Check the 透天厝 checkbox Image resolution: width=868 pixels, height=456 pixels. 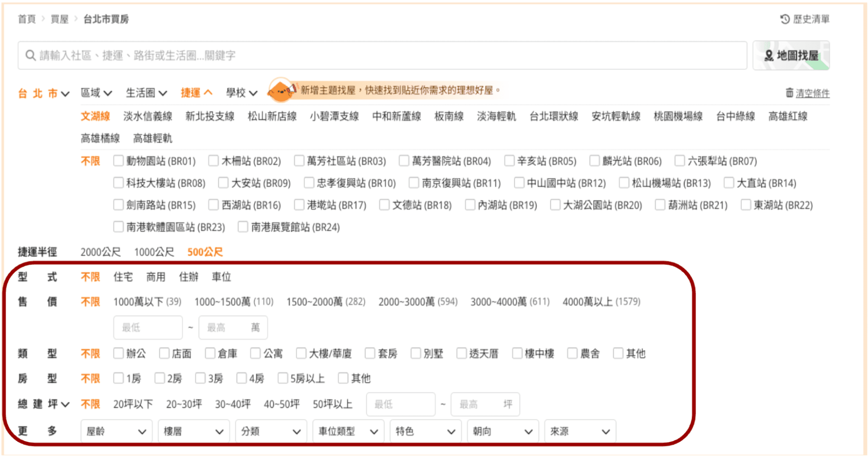(461, 354)
